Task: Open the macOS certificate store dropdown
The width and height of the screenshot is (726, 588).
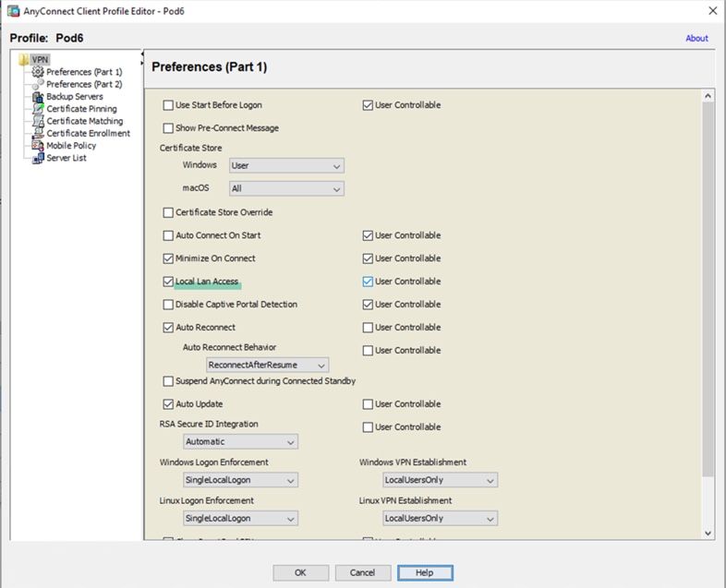Action: [x=286, y=188]
